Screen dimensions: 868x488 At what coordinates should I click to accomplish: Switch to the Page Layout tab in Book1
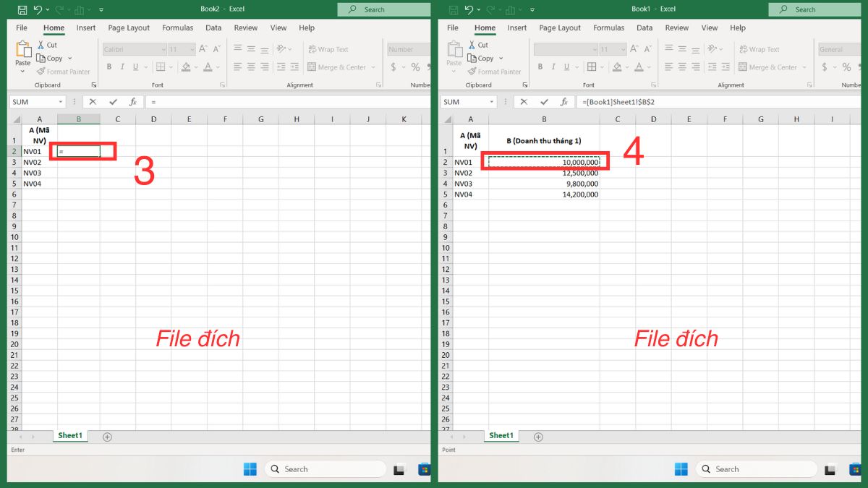[x=560, y=28]
